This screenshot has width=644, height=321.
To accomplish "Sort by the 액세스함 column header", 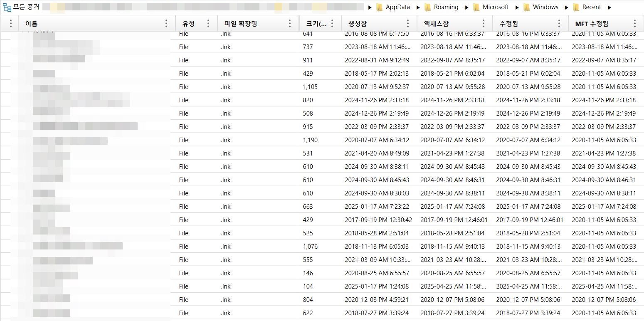I will [x=436, y=24].
